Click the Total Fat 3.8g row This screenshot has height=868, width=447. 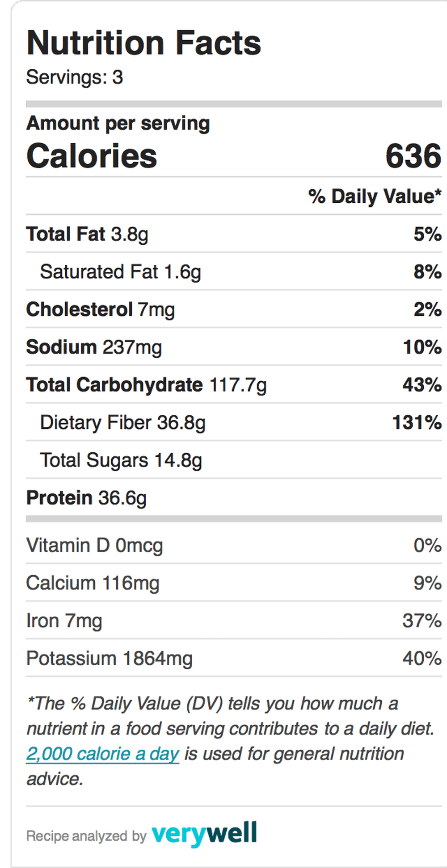(x=234, y=234)
